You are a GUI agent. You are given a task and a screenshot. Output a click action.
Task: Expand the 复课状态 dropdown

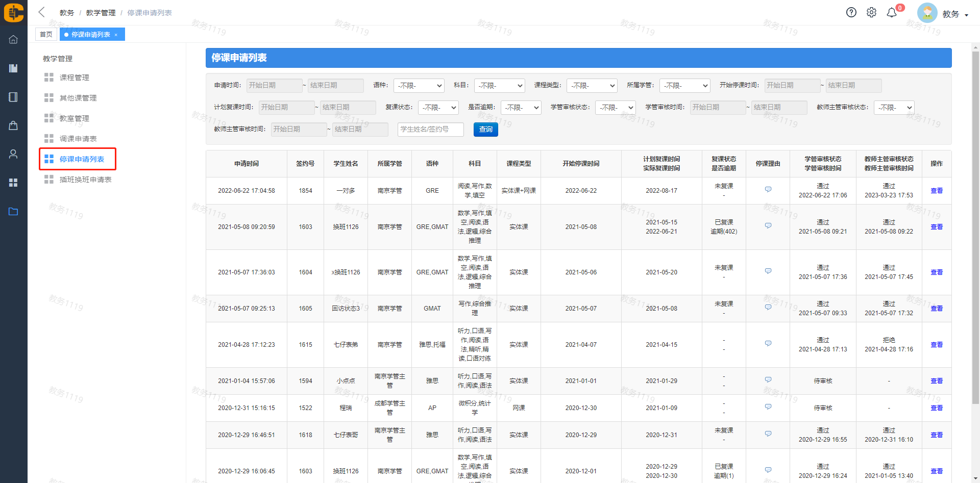tap(438, 108)
